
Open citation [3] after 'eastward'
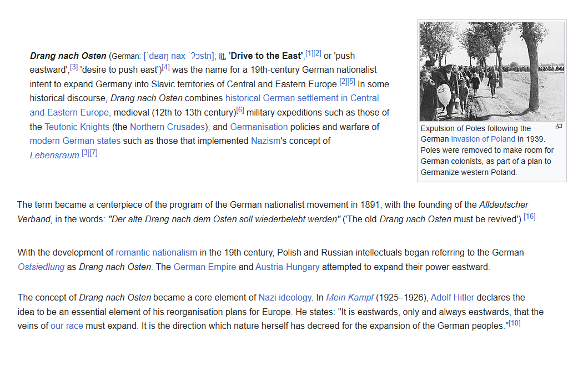(74, 67)
